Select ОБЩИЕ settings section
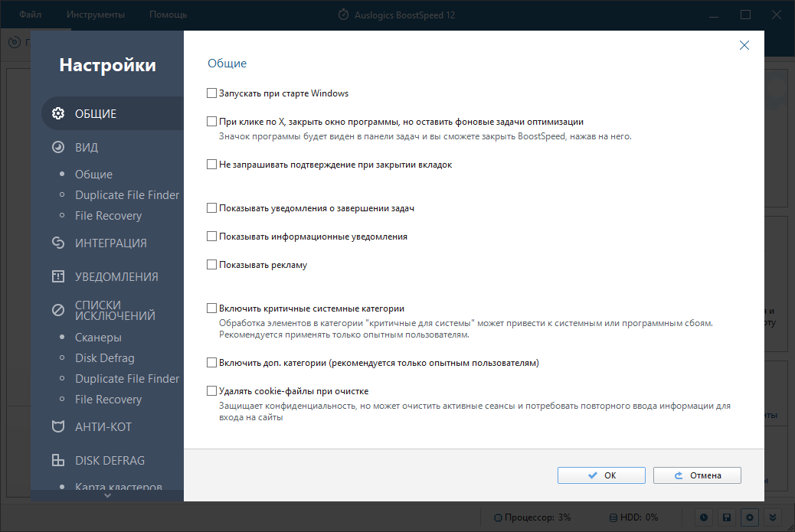Viewport: 795px width, 532px height. 113,113
